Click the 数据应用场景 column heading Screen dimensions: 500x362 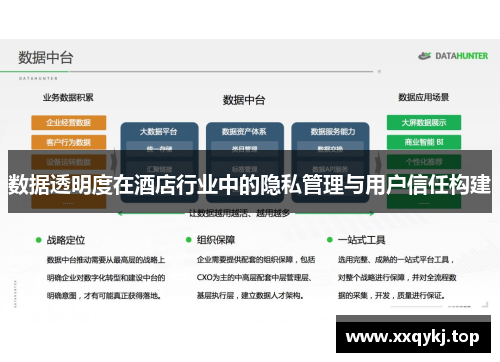[x=424, y=97]
